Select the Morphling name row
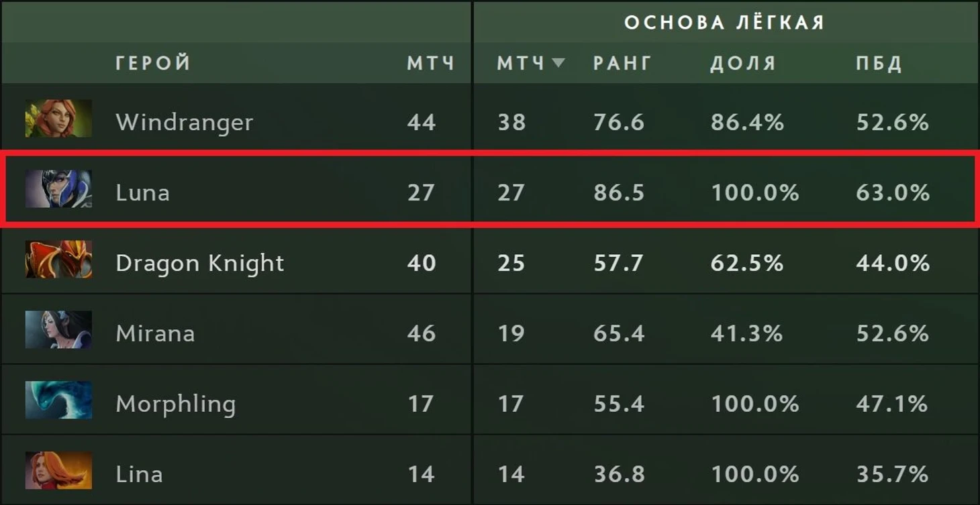 pos(175,404)
